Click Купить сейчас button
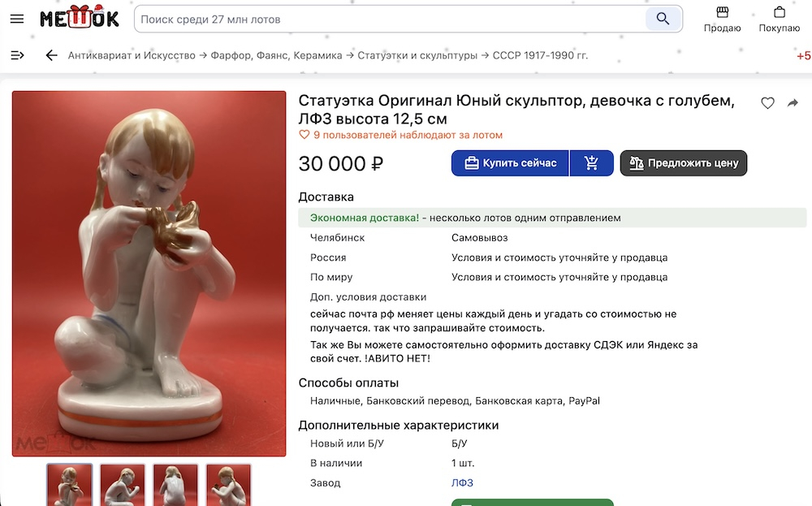The image size is (812, 506). point(510,163)
